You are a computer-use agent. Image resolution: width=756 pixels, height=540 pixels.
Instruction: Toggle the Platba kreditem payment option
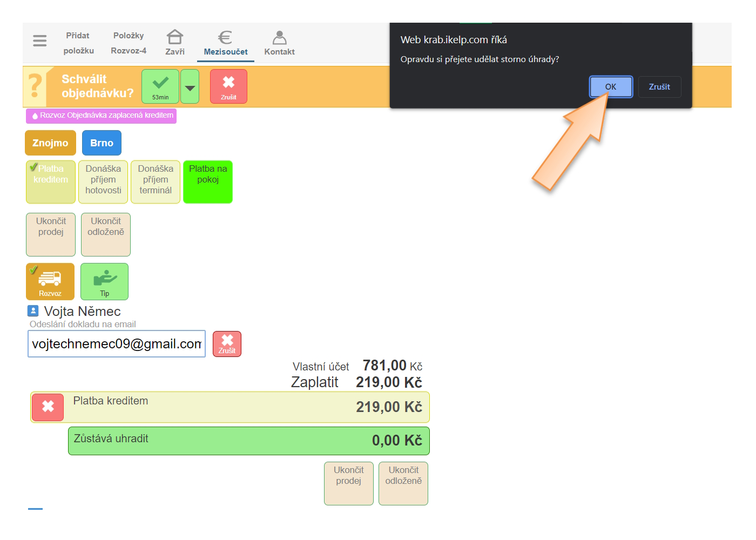pos(51,181)
